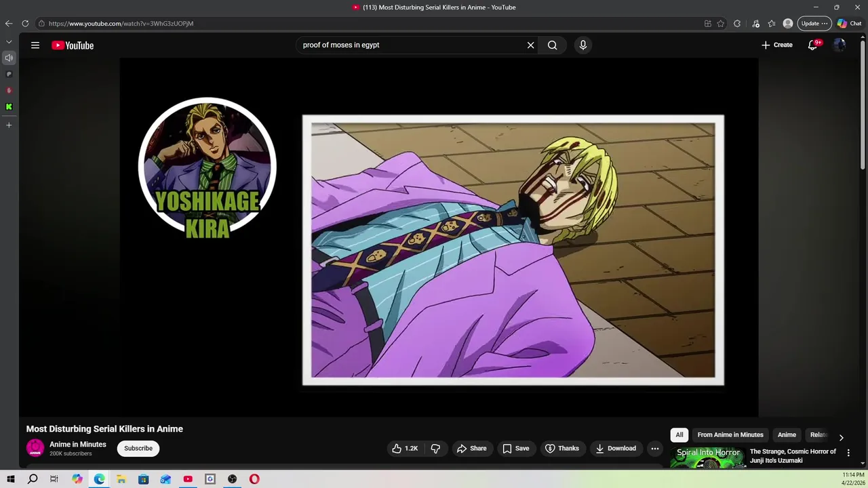Open File Explorer from taskbar
868x488 pixels.
click(121, 479)
